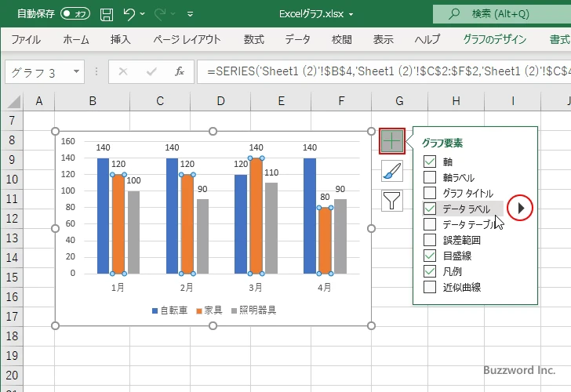Click the SERIES formula in formula bar
Viewport: 571px width, 392px height.
pos(384,71)
